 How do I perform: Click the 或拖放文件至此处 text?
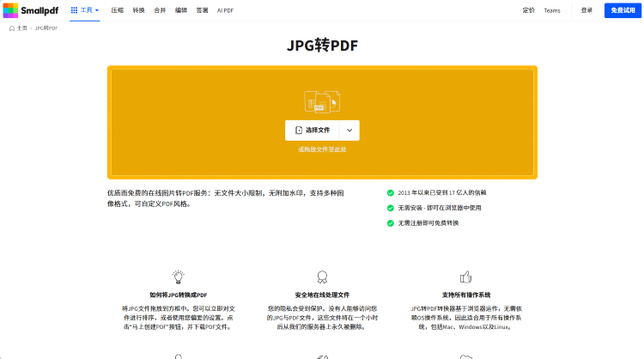pyautogui.click(x=322, y=149)
